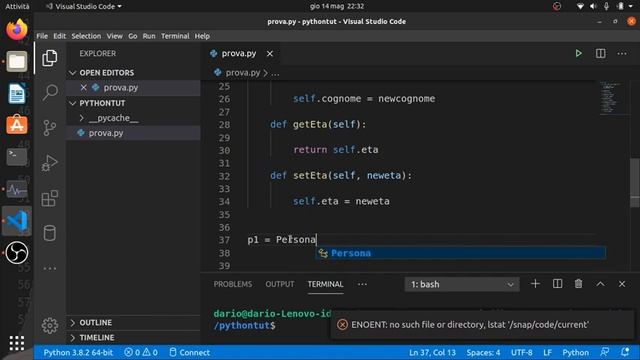Image resolution: width=640 pixels, height=360 pixels.
Task: Open the Search view in activity bar
Action: (x=50, y=93)
